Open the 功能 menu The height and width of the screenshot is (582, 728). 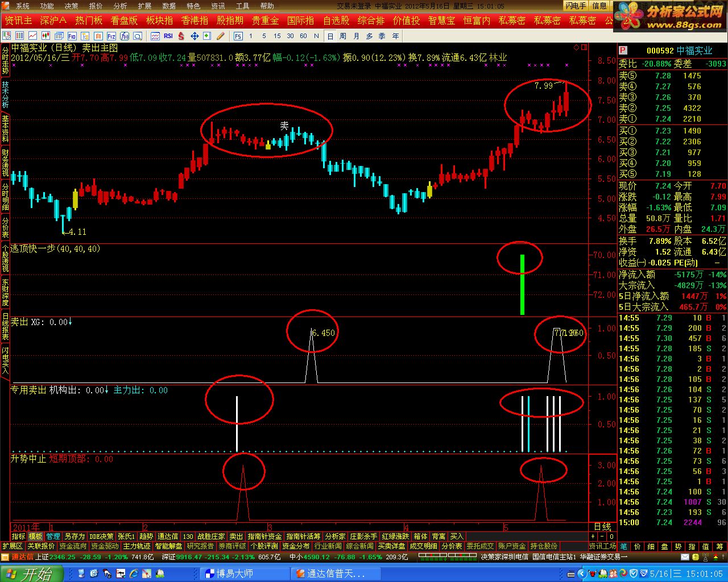pos(47,6)
